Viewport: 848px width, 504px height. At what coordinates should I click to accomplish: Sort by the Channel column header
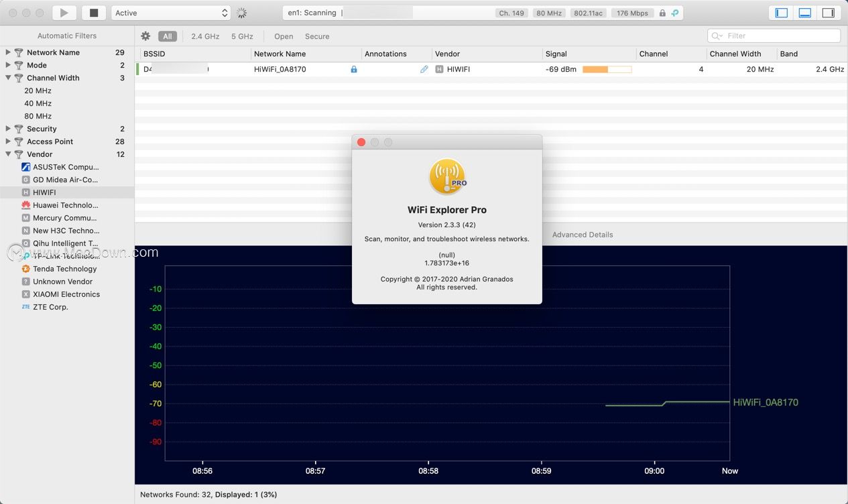tap(671, 54)
